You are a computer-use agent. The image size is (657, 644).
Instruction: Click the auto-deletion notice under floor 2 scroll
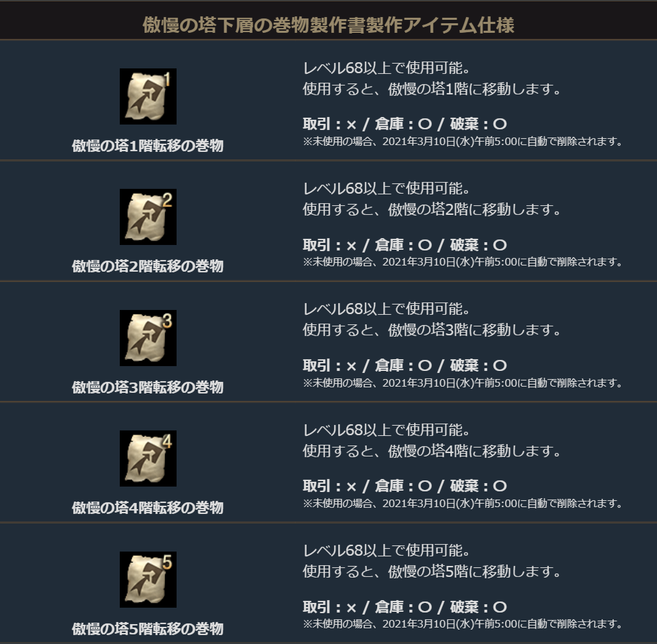coord(463,262)
